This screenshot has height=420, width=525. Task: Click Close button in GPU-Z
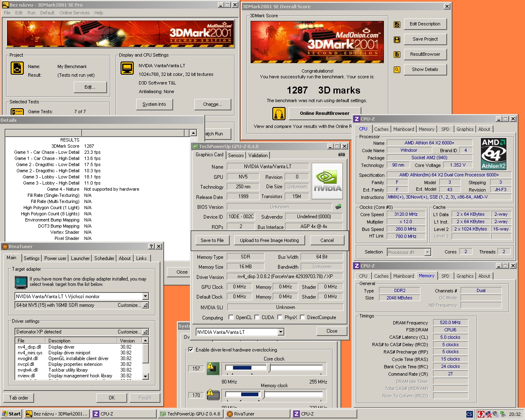pyautogui.click(x=332, y=331)
